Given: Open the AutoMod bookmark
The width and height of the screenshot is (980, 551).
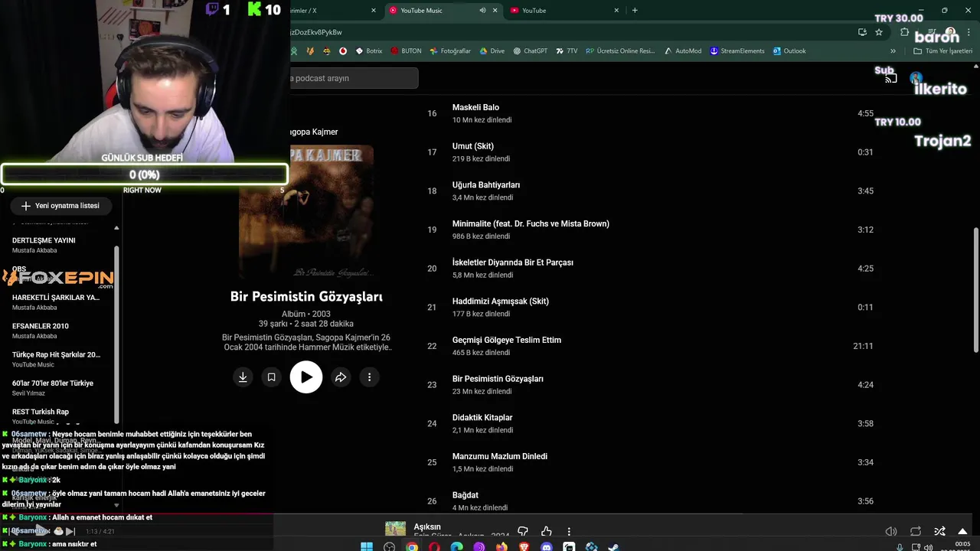Looking at the screenshot, I should click(x=683, y=51).
